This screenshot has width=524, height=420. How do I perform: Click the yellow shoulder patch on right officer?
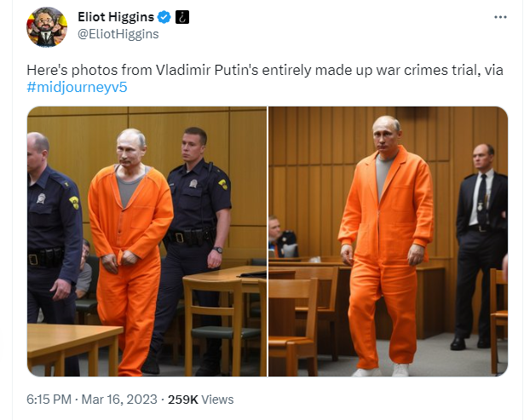pyautogui.click(x=222, y=184)
